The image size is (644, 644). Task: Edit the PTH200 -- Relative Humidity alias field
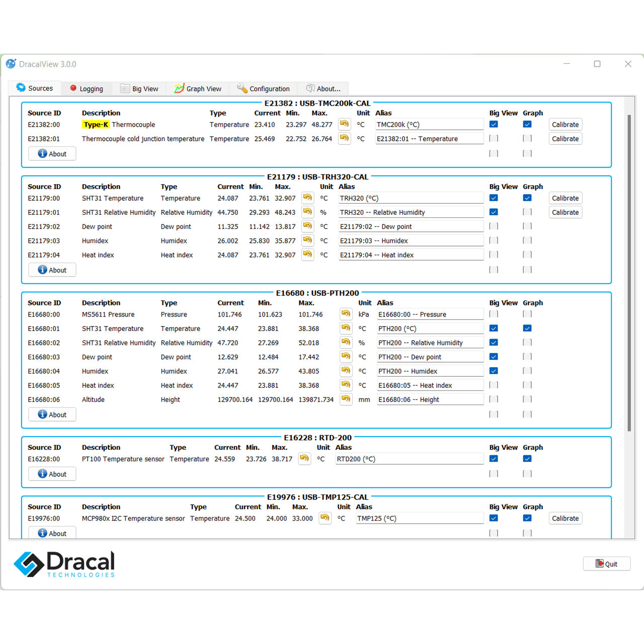[x=431, y=342]
